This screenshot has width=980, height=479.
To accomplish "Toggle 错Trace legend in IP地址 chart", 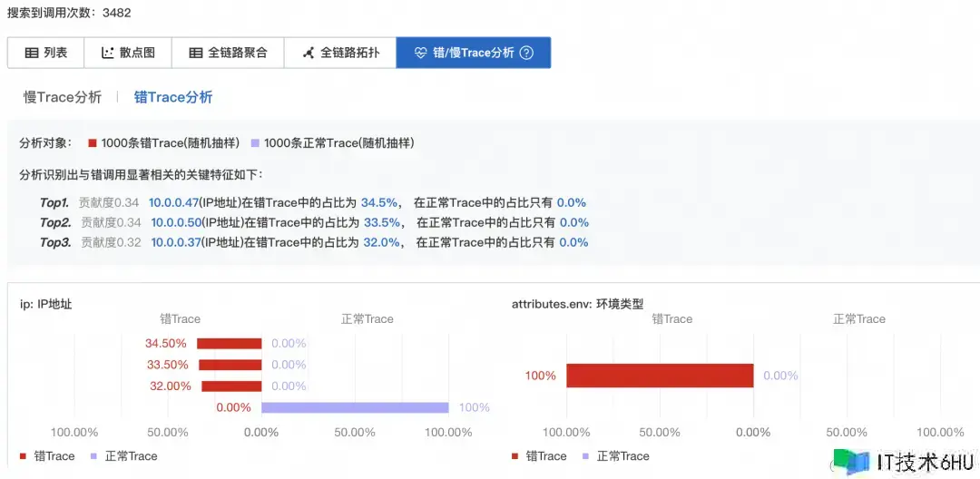I will pyautogui.click(x=47, y=456).
